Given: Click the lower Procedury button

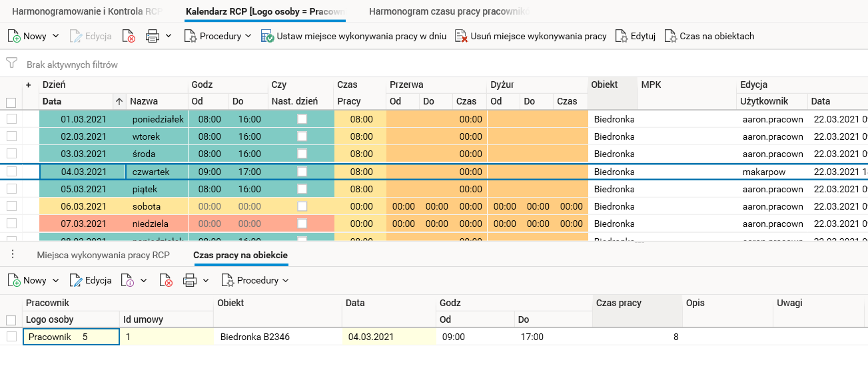Looking at the screenshot, I should pyautogui.click(x=255, y=280).
